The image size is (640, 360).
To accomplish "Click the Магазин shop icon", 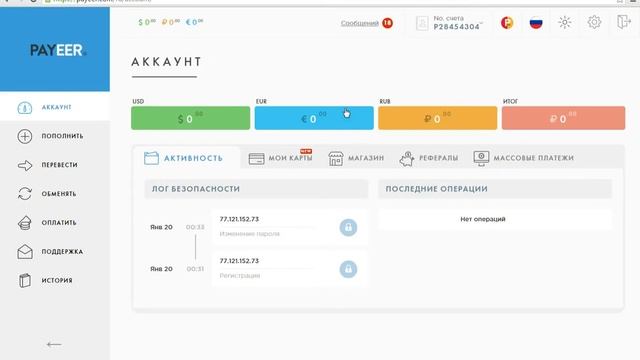I will pos(336,159).
